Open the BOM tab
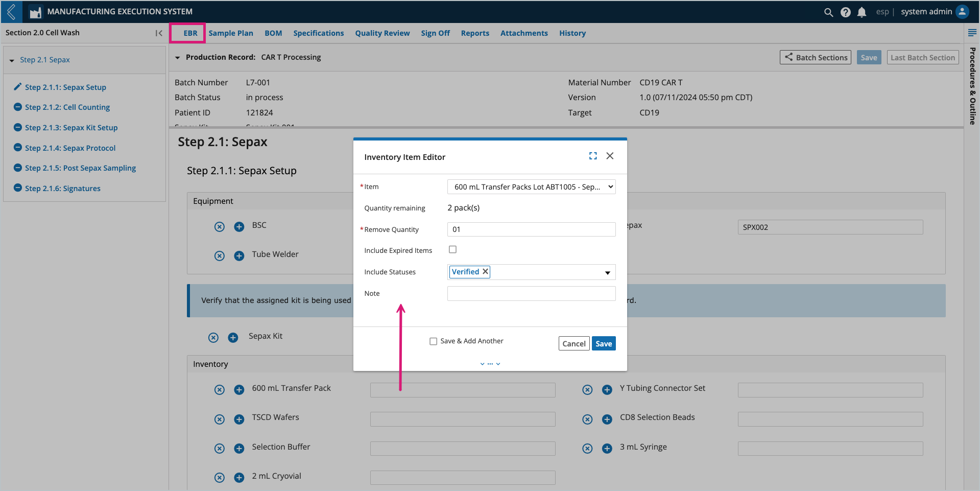980x491 pixels. [273, 33]
